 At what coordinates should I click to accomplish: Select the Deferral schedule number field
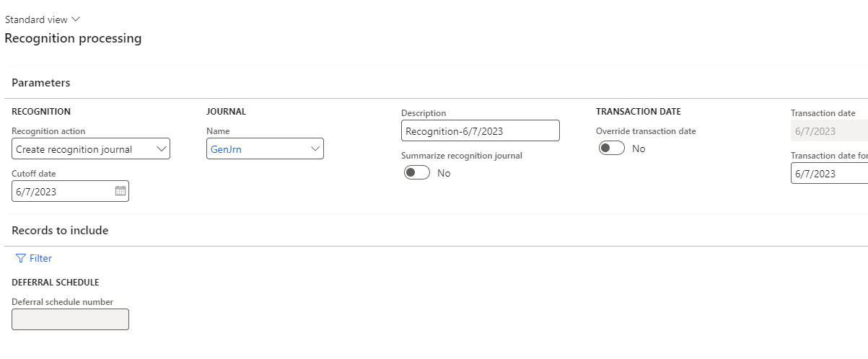click(71, 319)
